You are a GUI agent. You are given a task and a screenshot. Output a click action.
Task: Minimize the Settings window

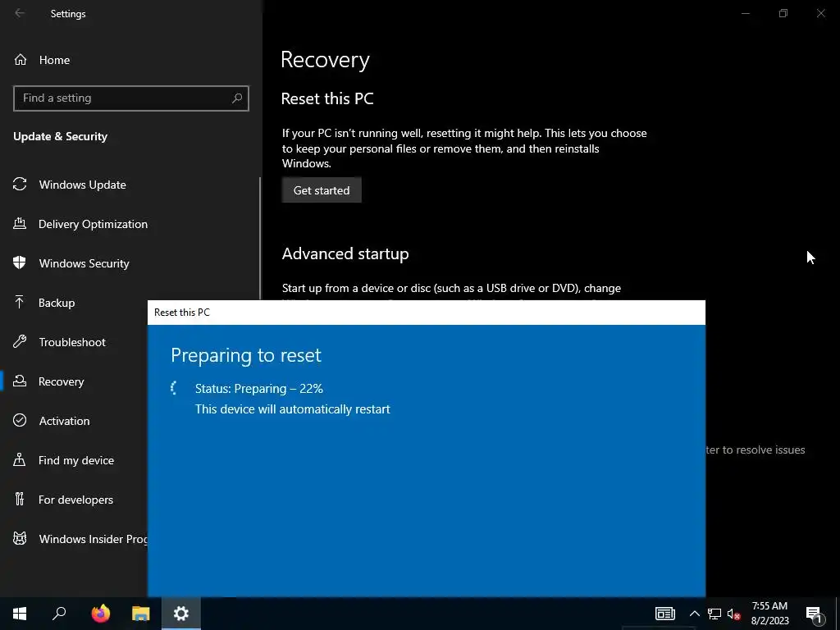pos(745,13)
